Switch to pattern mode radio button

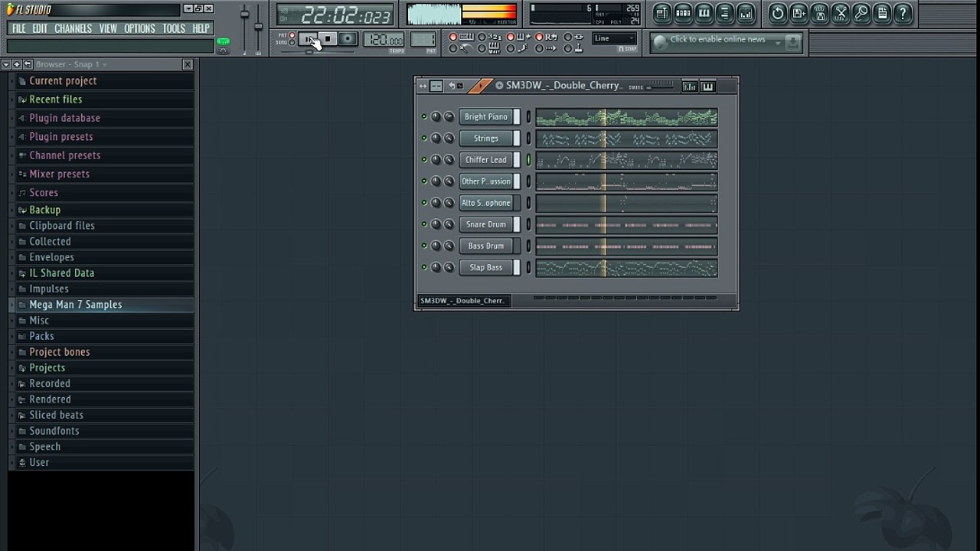click(292, 35)
